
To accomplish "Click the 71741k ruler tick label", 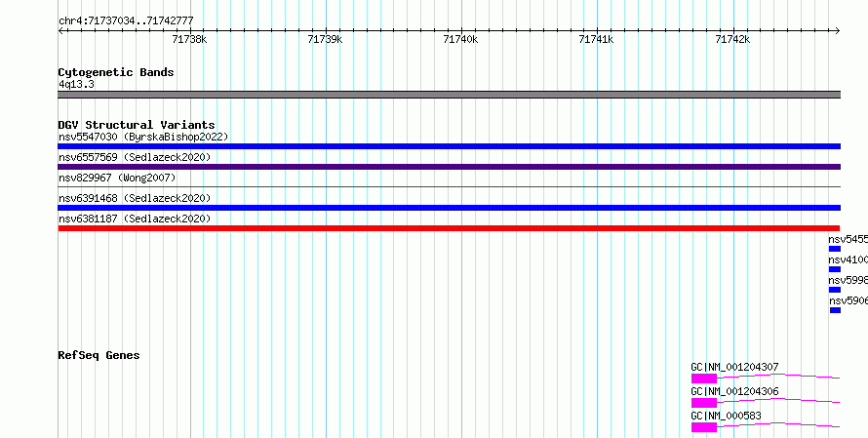I will pyautogui.click(x=597, y=39).
